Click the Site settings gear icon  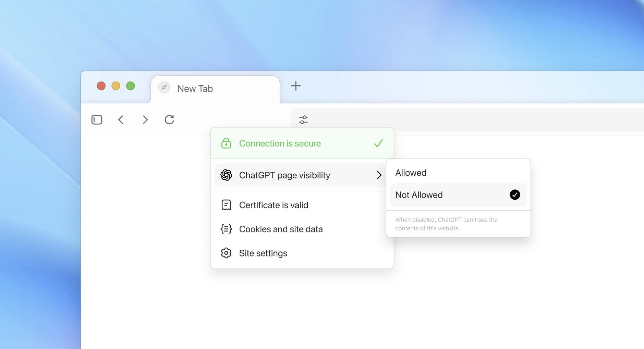[226, 253]
